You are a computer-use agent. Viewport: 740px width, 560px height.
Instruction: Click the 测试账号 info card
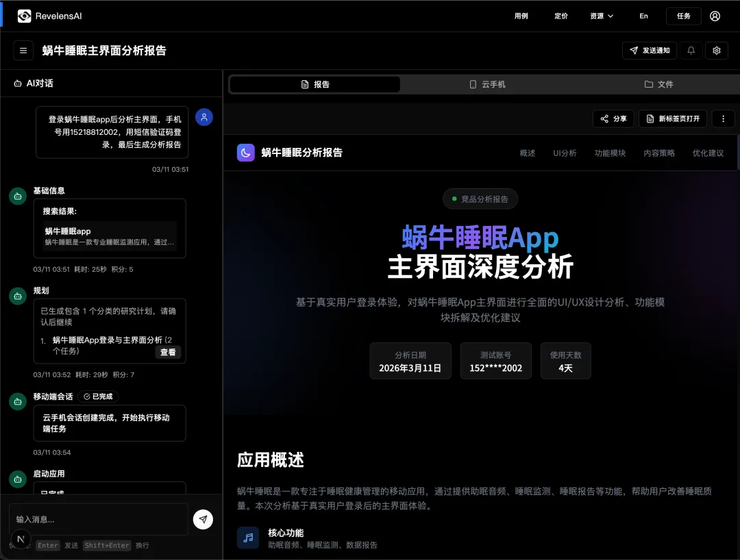496,361
